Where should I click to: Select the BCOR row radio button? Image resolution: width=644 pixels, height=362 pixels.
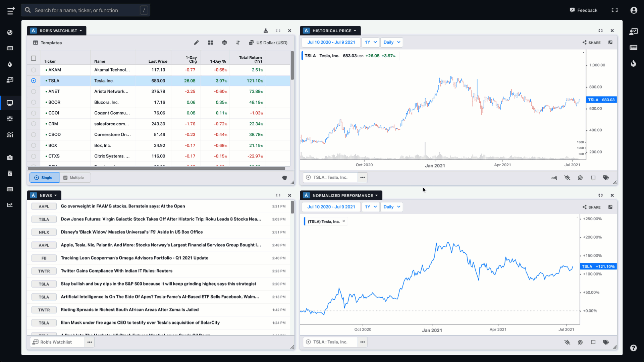[34, 102]
